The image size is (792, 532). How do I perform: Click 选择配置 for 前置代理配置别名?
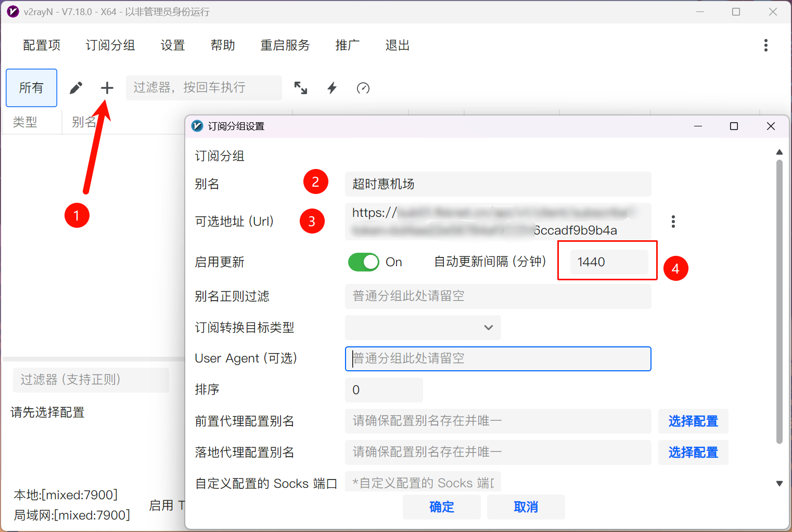click(x=693, y=421)
